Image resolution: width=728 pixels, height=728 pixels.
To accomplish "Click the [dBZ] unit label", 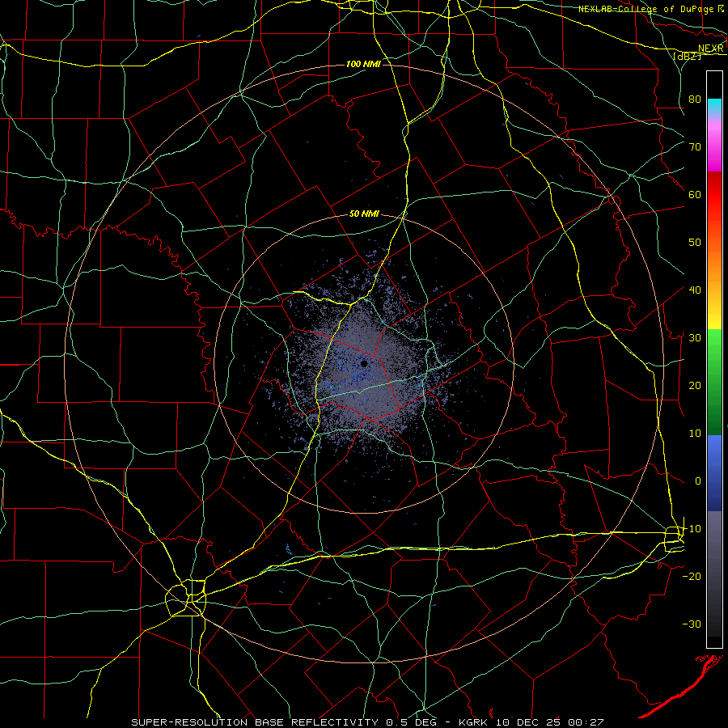I will 687,56.
